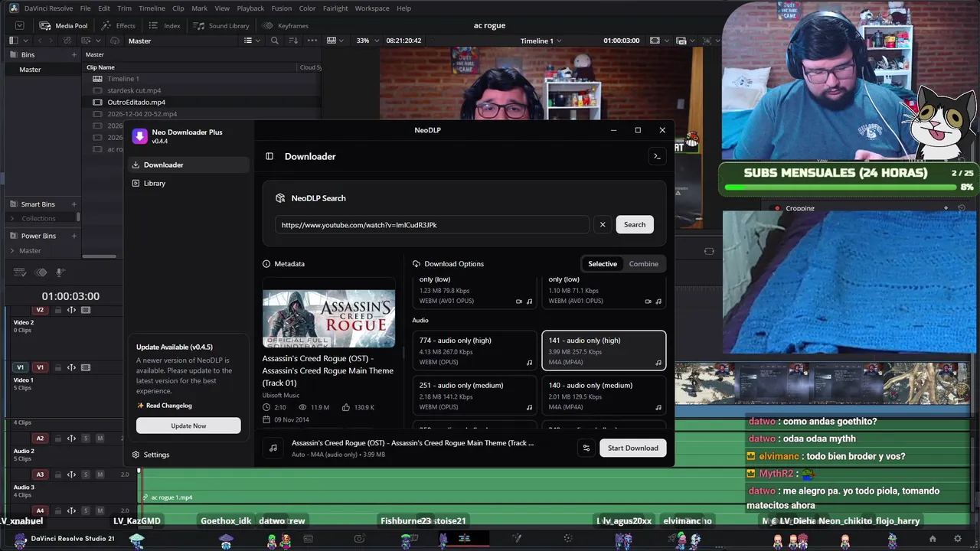Toggle lock on Video 2 track
The width and height of the screenshot is (980, 551).
click(x=57, y=310)
